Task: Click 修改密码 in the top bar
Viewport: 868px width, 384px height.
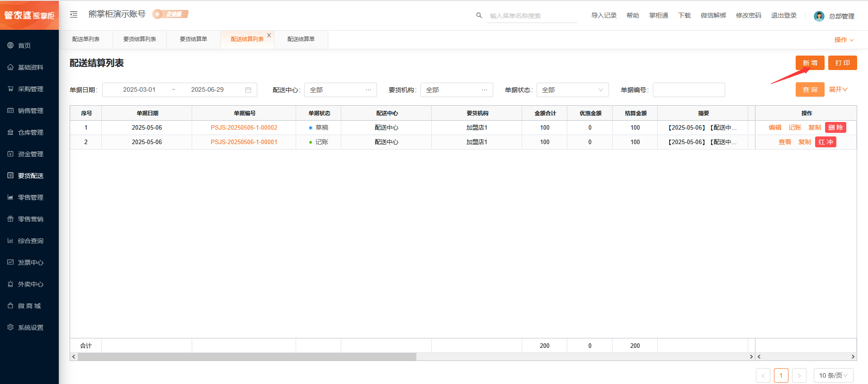Action: coord(749,15)
